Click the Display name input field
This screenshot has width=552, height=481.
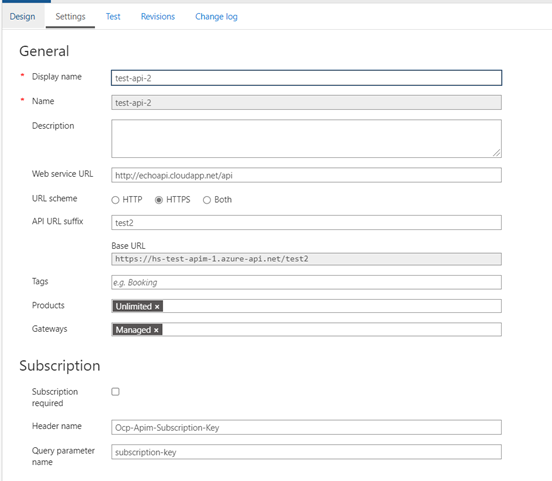click(x=306, y=78)
